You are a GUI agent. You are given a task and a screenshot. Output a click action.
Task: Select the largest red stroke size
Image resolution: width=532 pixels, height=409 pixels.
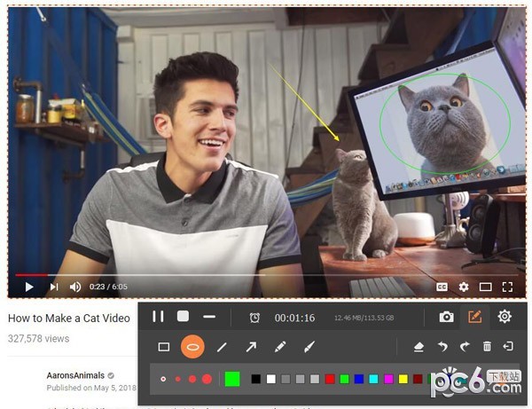click(207, 379)
